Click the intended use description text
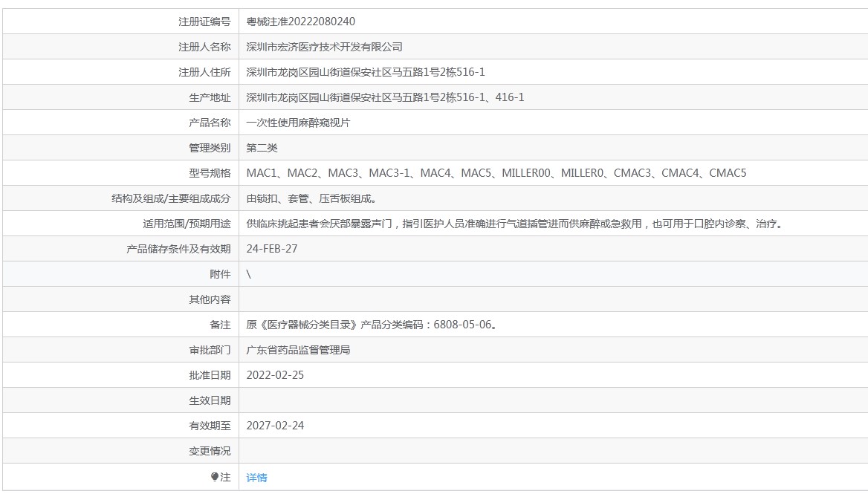 (x=516, y=224)
